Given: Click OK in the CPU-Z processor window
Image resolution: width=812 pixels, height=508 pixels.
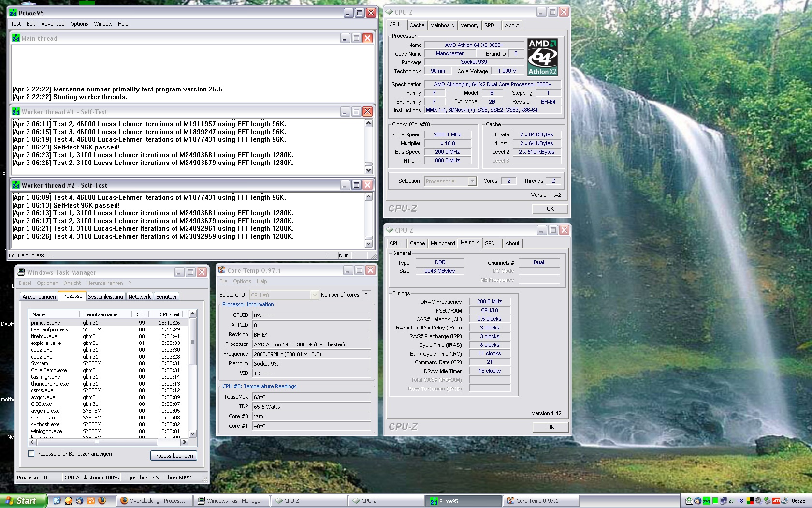Looking at the screenshot, I should click(x=550, y=209).
